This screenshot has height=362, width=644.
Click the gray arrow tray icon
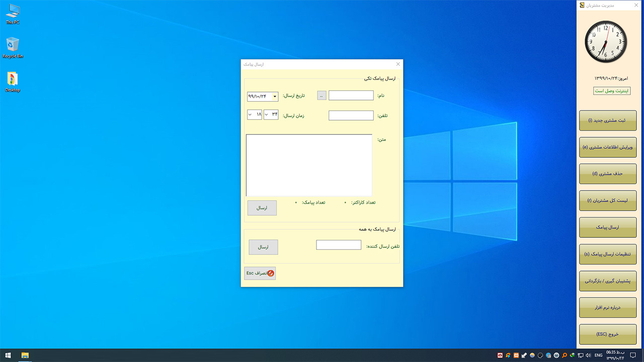pyautogui.click(x=524, y=355)
